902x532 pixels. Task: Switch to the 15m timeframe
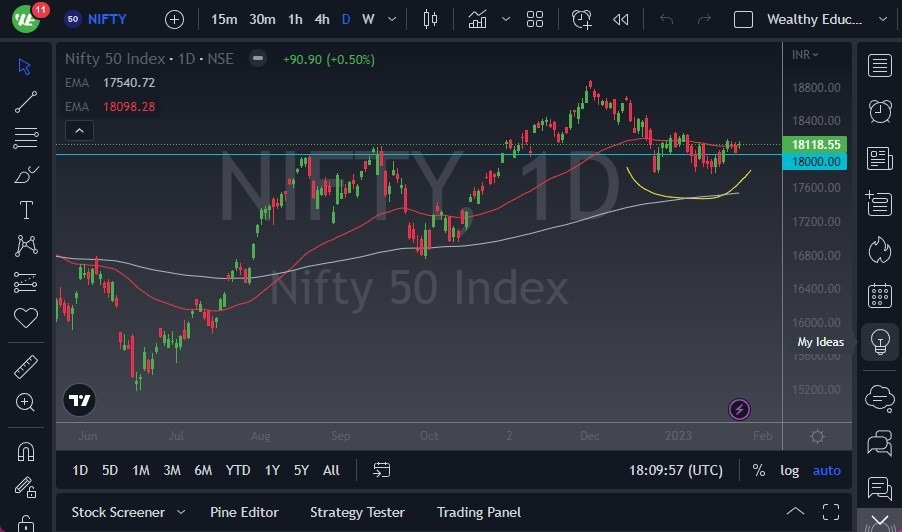point(224,19)
